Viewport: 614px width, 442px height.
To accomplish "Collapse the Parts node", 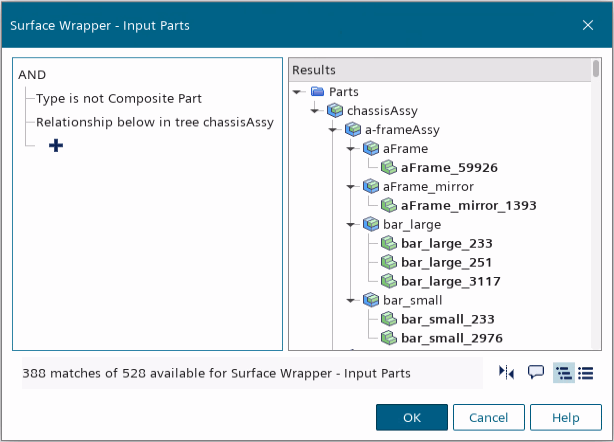I will 298,92.
